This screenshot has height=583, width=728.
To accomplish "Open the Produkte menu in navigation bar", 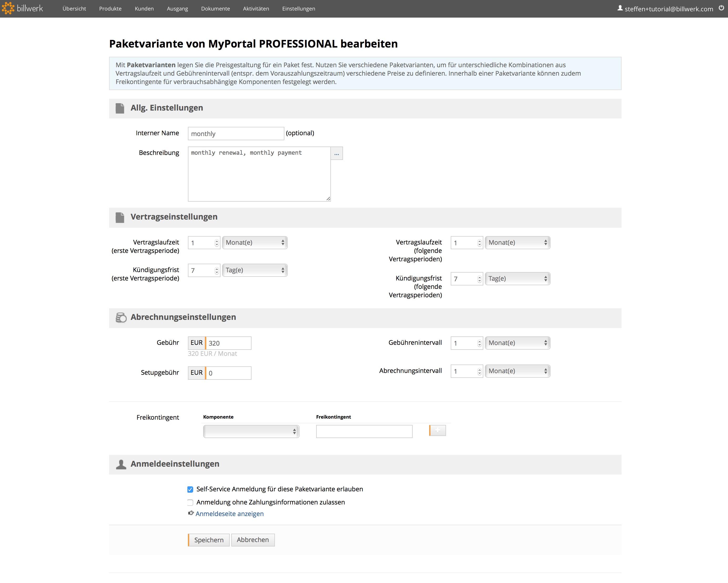I will (x=110, y=8).
